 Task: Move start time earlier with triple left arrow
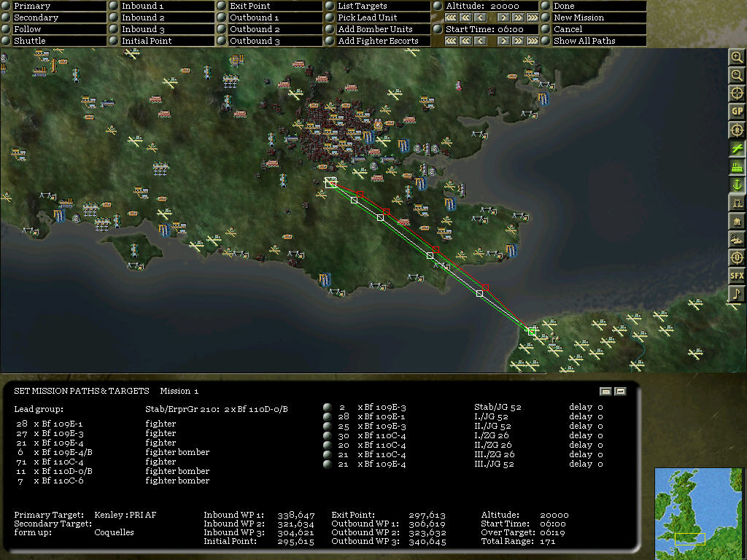pyautogui.click(x=451, y=41)
